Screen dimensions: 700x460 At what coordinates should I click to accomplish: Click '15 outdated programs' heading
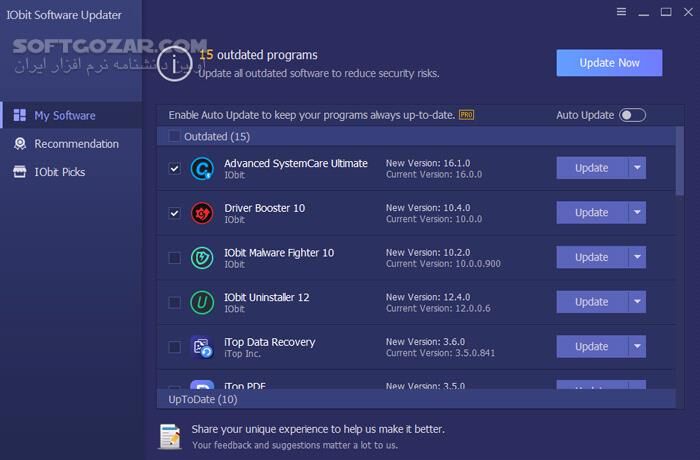pyautogui.click(x=258, y=55)
